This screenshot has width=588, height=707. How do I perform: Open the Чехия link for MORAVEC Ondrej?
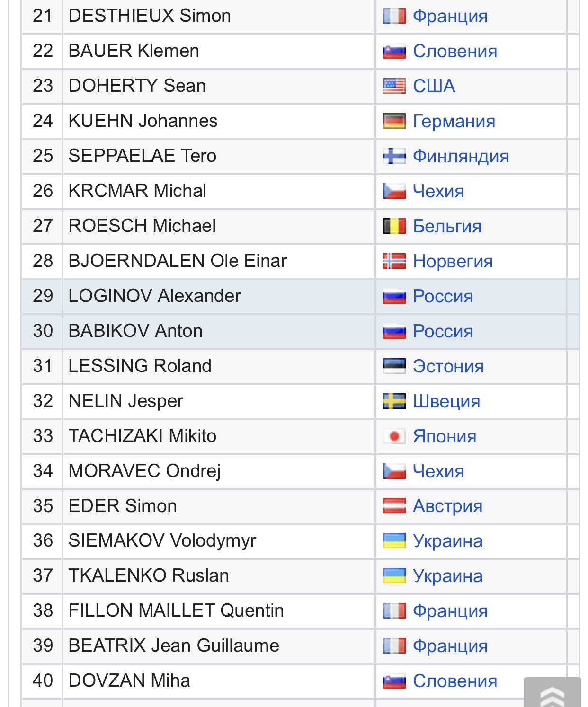pyautogui.click(x=438, y=471)
